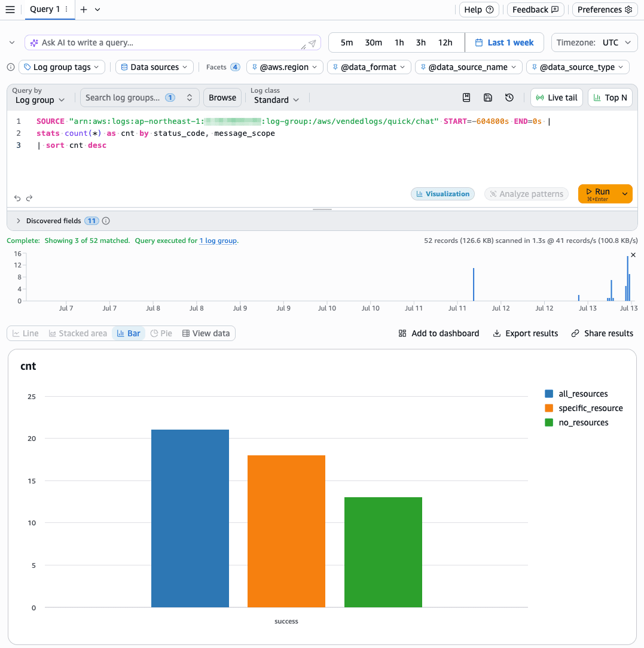Run the query
644x648 pixels.
(598, 194)
